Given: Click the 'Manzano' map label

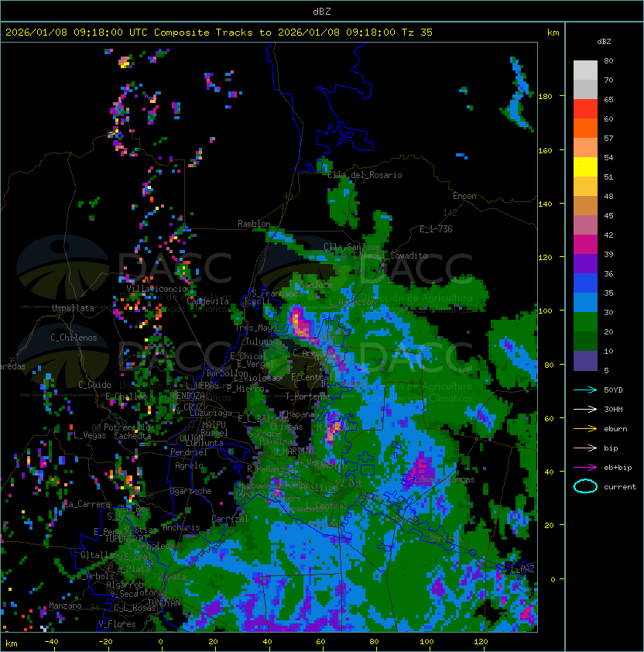Looking at the screenshot, I should coord(65,606).
